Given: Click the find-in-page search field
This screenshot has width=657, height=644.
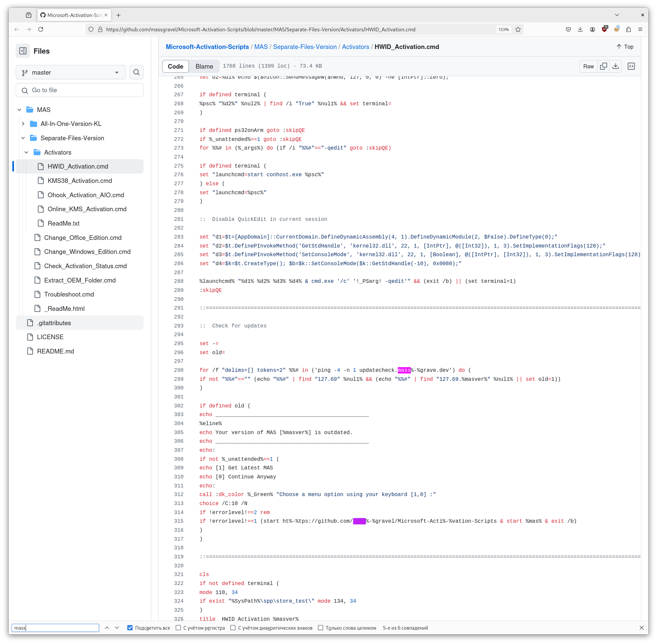Looking at the screenshot, I should pos(56,628).
